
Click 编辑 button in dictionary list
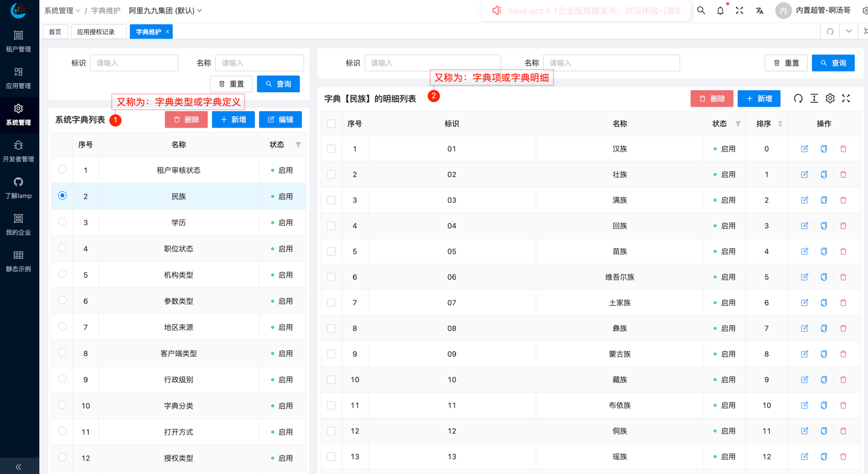click(280, 119)
